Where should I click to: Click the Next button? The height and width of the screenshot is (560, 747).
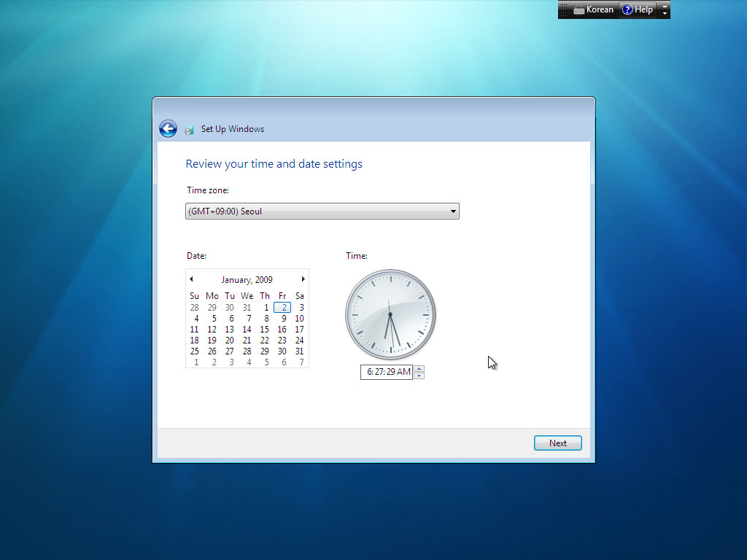(558, 443)
